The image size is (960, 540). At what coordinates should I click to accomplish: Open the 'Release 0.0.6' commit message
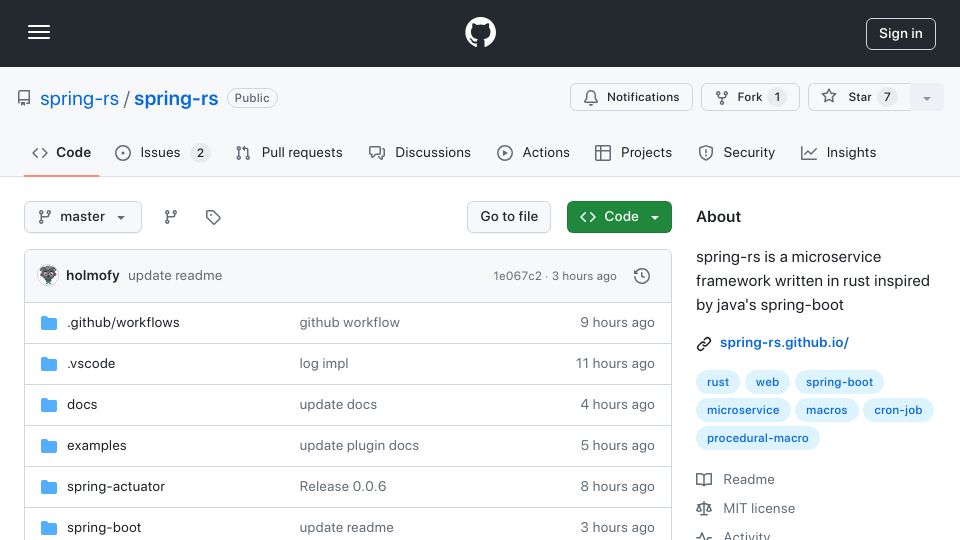coord(343,487)
